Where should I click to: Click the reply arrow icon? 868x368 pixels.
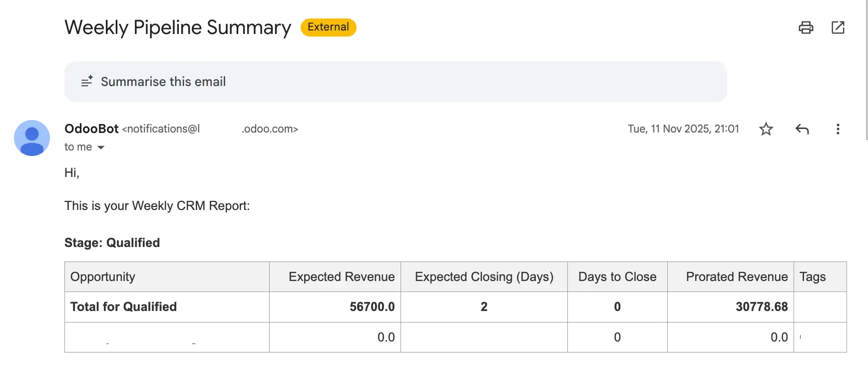pyautogui.click(x=802, y=129)
